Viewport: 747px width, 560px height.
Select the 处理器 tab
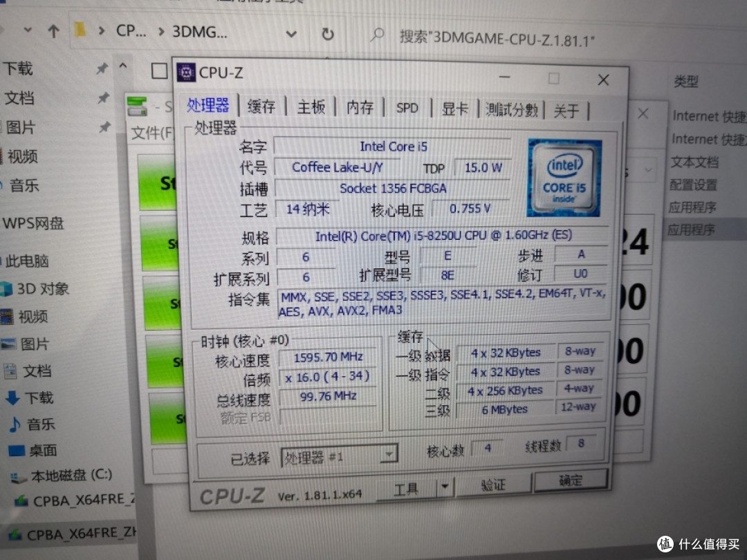[x=207, y=106]
